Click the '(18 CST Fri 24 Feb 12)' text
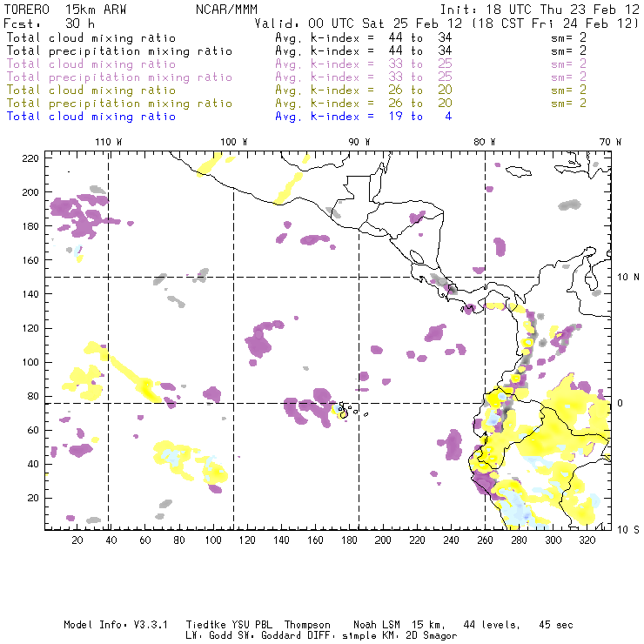The height and width of the screenshot is (644, 644). coord(555,23)
